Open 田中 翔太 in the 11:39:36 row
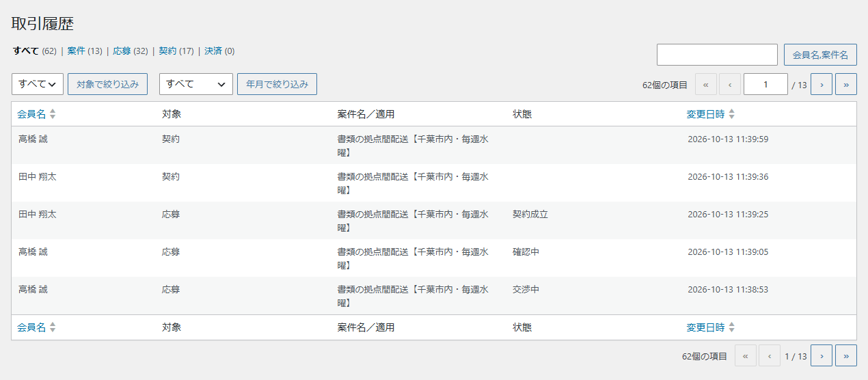868x380 pixels. [x=38, y=176]
